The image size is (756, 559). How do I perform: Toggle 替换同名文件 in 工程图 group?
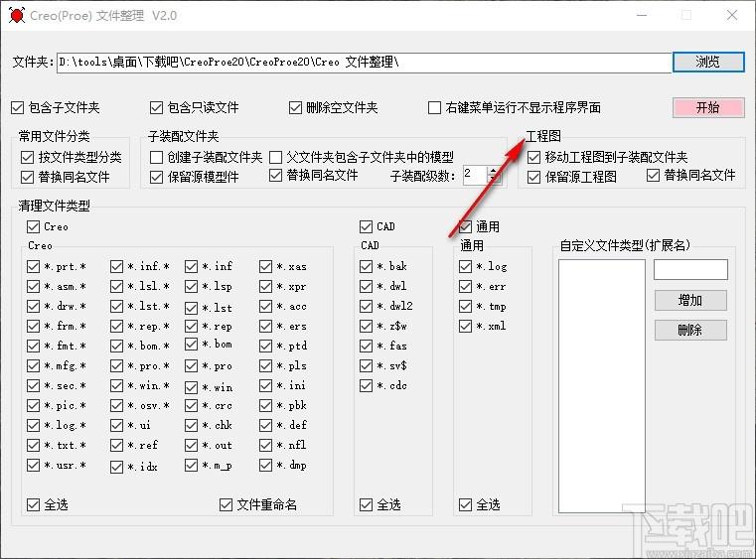coord(653,176)
